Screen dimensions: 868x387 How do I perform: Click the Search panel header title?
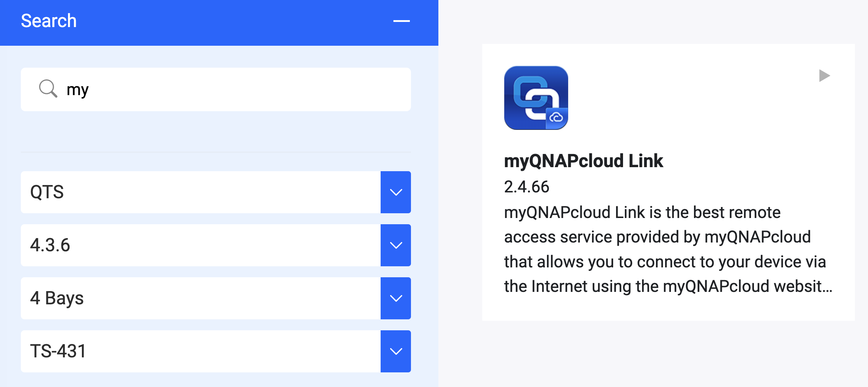tap(49, 21)
